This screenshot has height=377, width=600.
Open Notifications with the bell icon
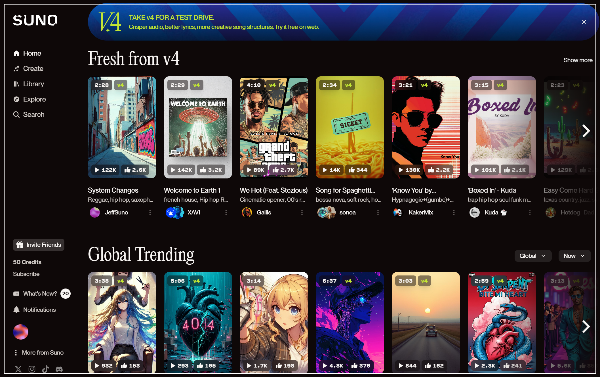(x=34, y=310)
